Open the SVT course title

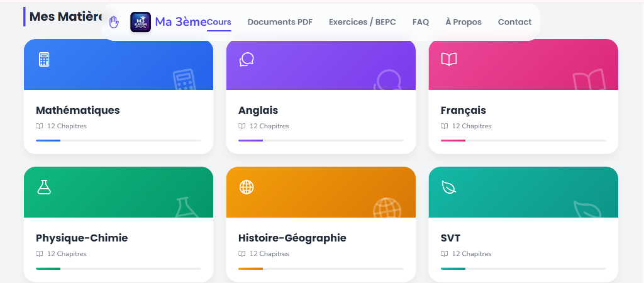tap(450, 238)
